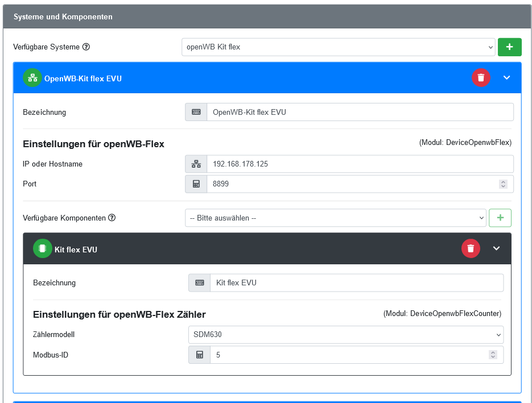Open the Verfügbare Systeme dropdown
This screenshot has width=532, height=403.
(339, 47)
